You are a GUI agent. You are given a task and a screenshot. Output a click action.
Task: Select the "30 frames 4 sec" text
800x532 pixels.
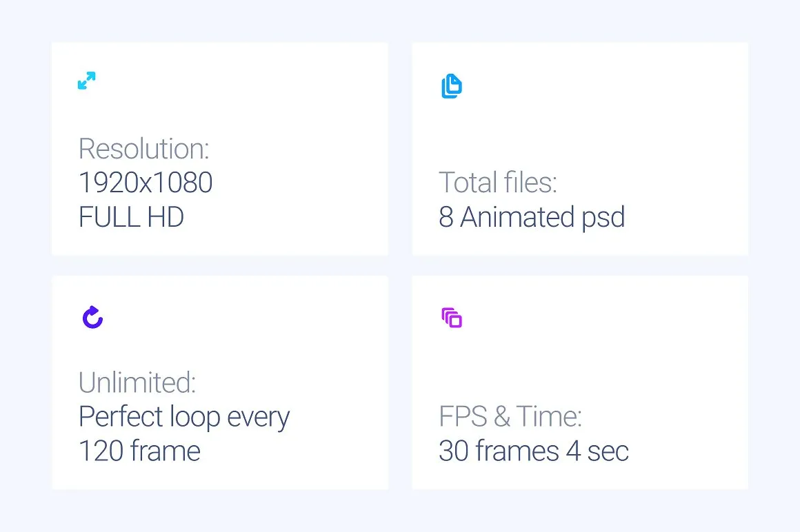[533, 451]
